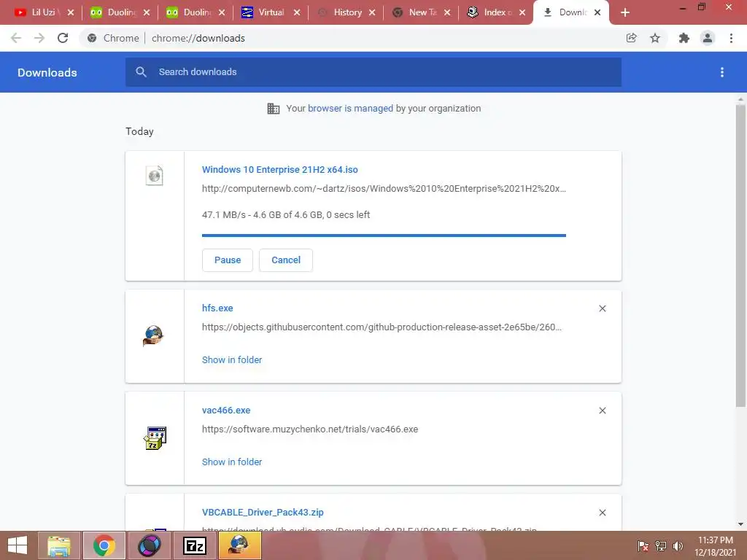
Task: Click the githubusercontent URL under hfs.exe
Action: tap(382, 327)
